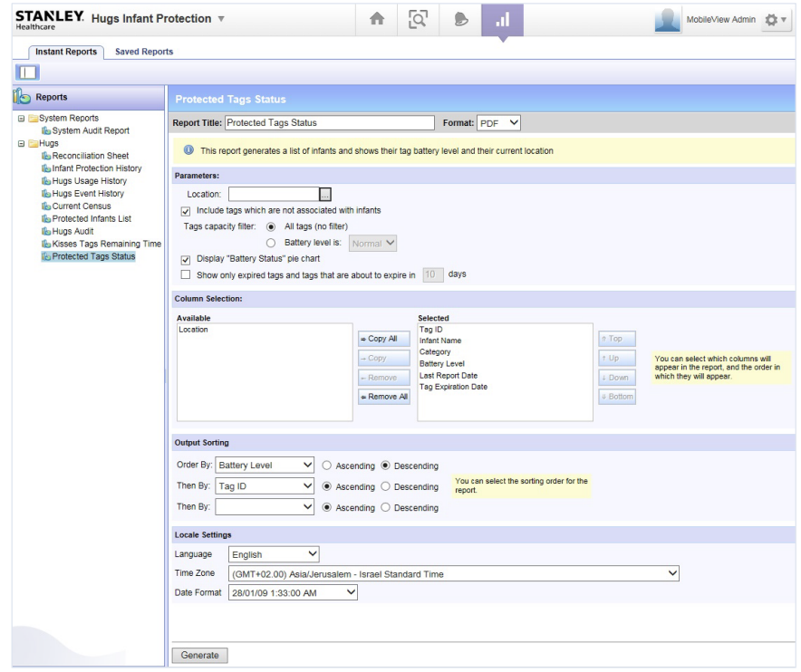Enable Show only expired tags checkbox
Image resolution: width=801 pixels, height=672 pixels.
186,274
